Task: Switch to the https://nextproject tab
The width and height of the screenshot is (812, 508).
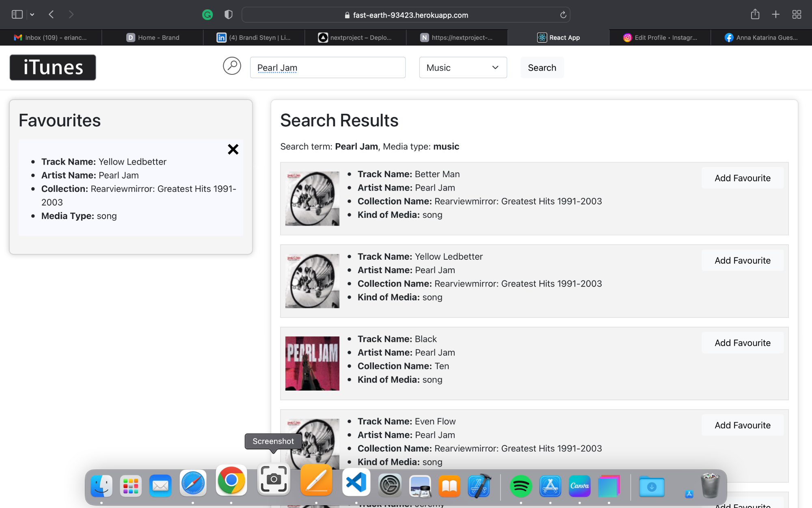Action: coord(457,37)
